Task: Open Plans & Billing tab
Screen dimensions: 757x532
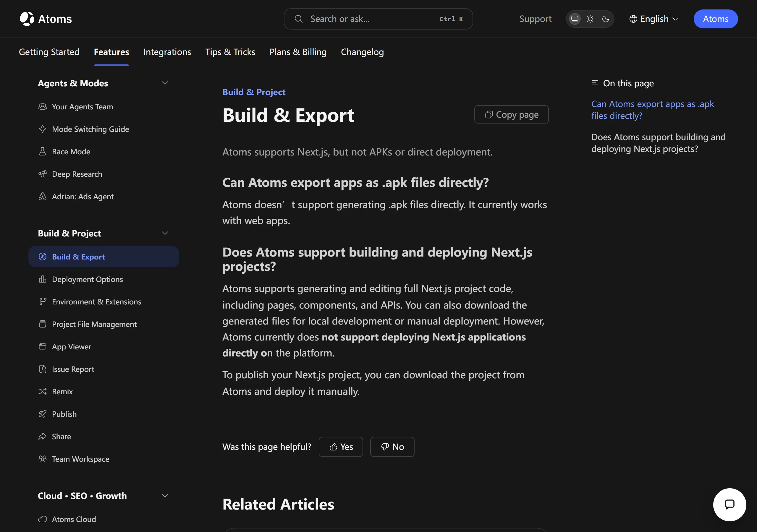Action: tap(298, 52)
